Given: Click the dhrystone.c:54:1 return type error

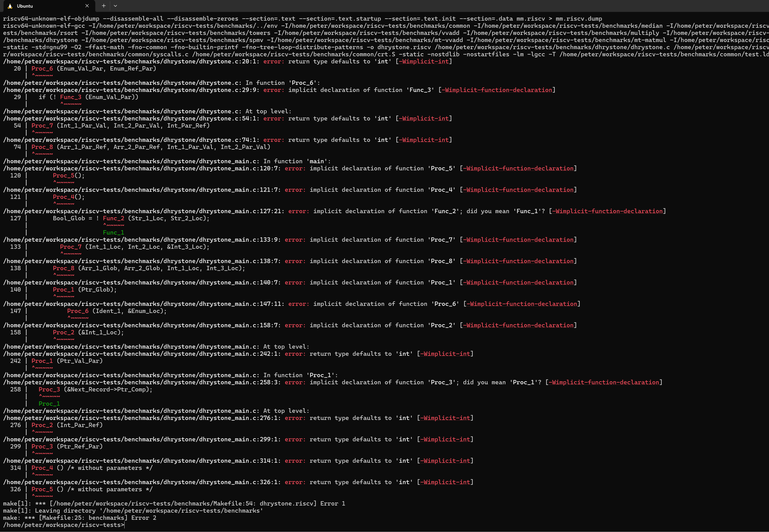Looking at the screenshot, I should [x=228, y=118].
